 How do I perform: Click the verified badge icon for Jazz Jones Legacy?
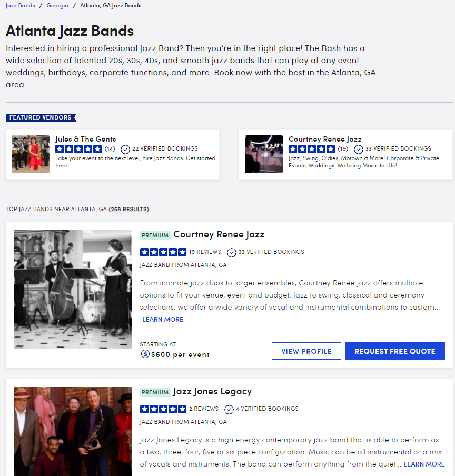[x=229, y=409]
